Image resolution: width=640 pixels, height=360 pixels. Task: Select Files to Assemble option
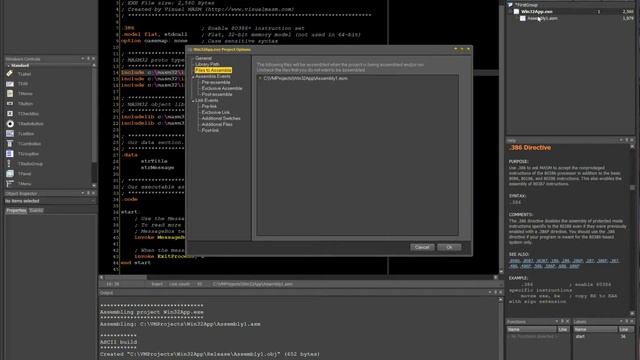point(213,70)
